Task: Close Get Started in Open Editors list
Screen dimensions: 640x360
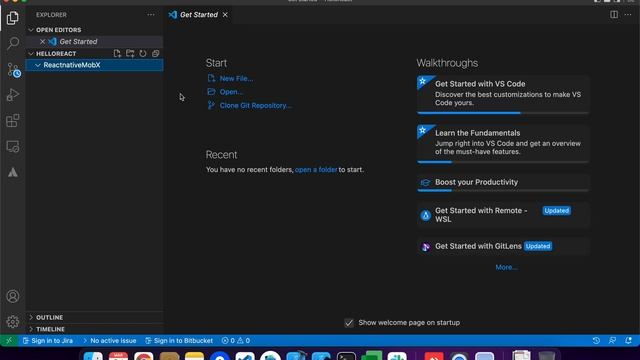Action: [42, 42]
